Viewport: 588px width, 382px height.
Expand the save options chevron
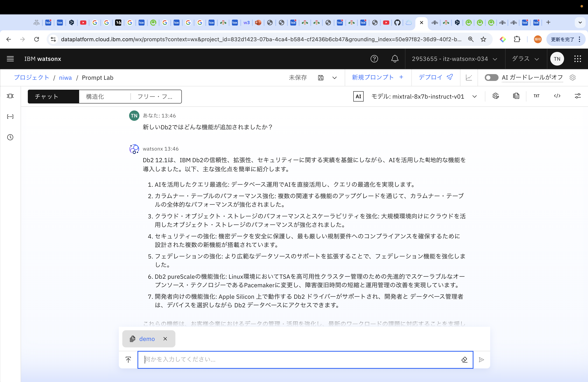coord(334,78)
